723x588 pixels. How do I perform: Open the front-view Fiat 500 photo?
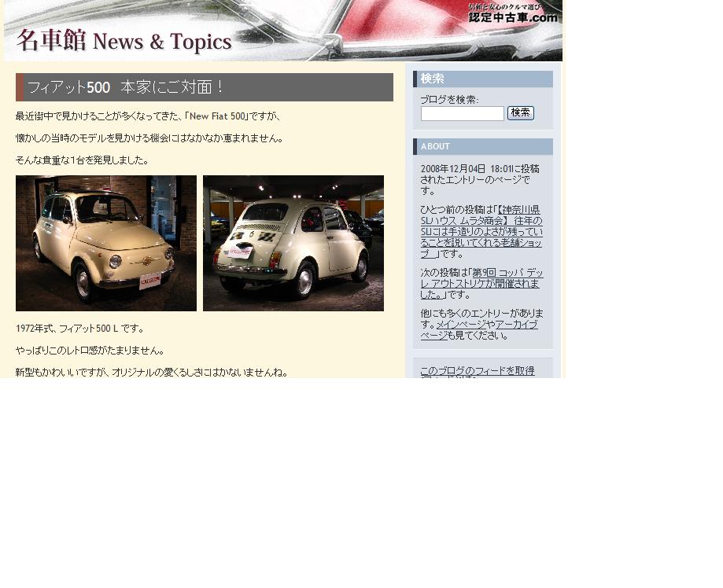(x=106, y=243)
